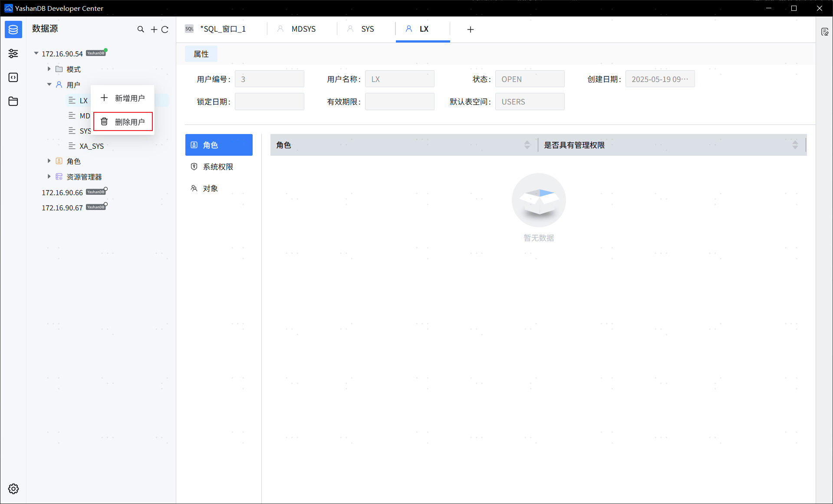Open the code console icon in left sidebar

(x=13, y=77)
